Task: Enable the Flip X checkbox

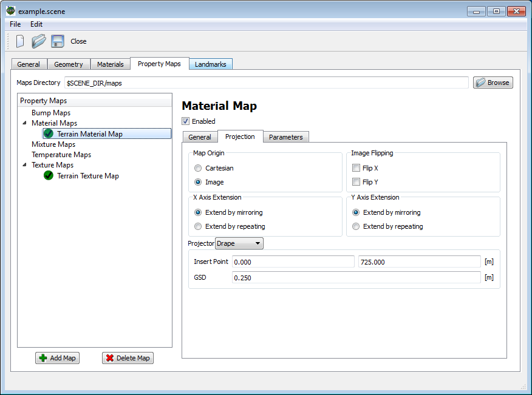Action: 356,168
